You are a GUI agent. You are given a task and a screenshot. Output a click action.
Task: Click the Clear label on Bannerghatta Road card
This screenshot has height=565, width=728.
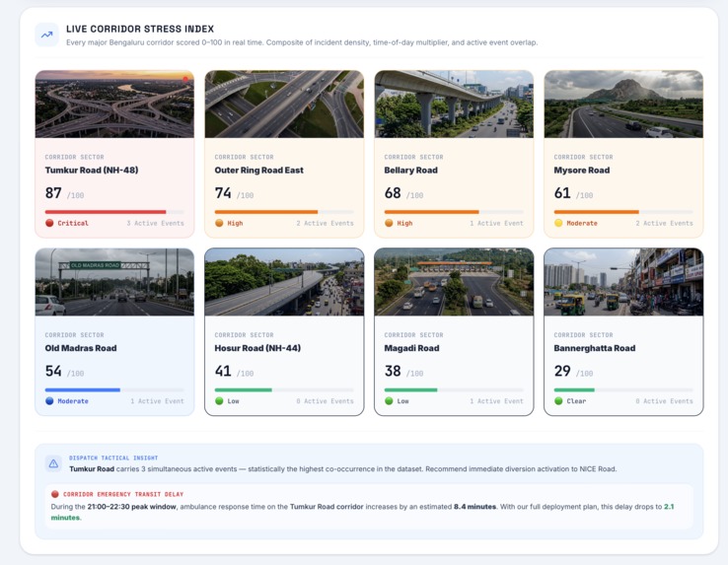(x=576, y=401)
